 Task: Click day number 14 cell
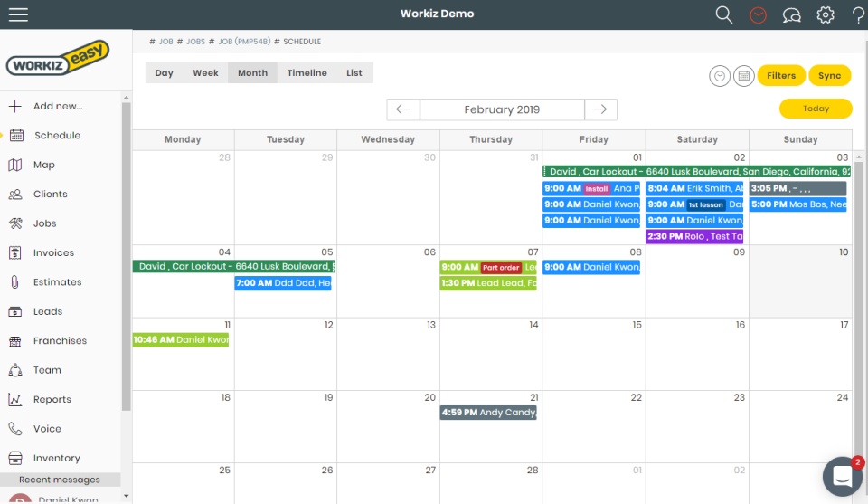pyautogui.click(x=490, y=354)
